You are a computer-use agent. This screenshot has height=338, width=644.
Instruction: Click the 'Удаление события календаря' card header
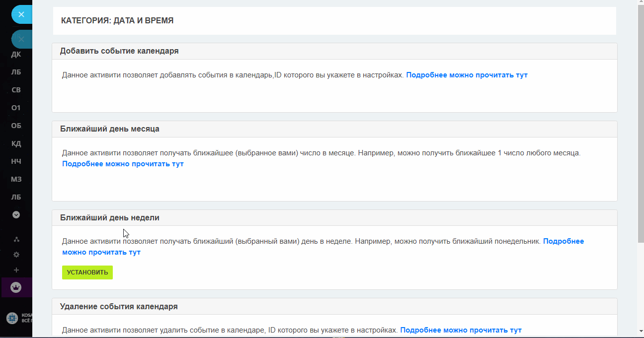(334, 307)
